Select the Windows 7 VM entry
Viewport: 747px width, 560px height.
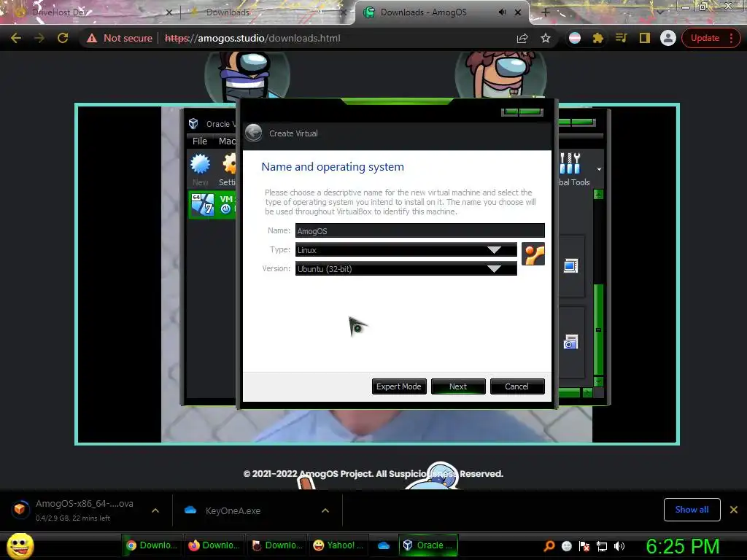[212, 204]
